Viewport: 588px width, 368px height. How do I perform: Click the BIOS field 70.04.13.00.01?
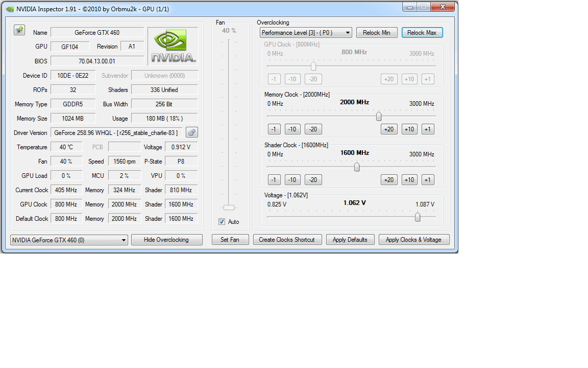[x=97, y=61]
